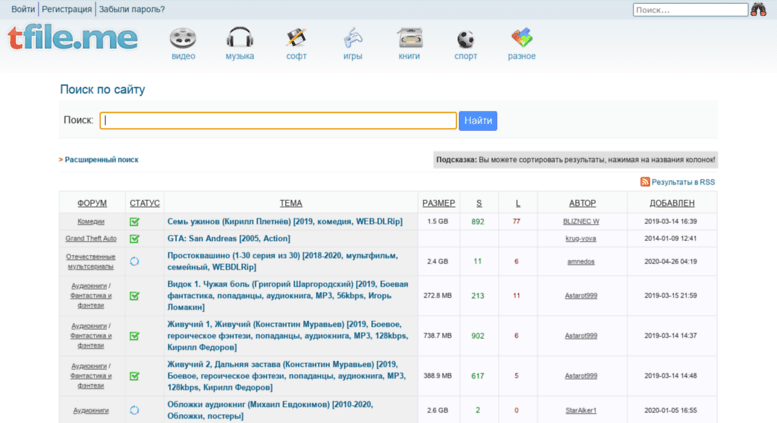The height and width of the screenshot is (423, 777).
Task: Open Результаты в RSS link
Action: pyautogui.click(x=683, y=182)
